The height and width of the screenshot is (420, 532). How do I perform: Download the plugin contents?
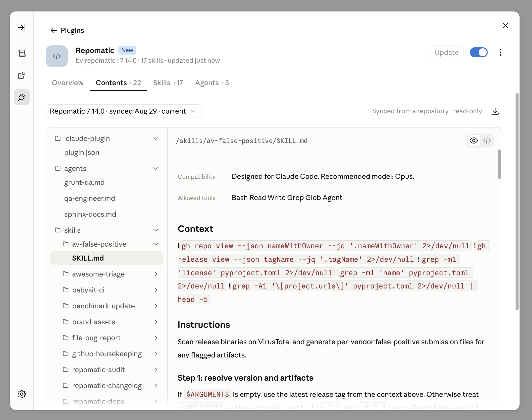point(495,111)
